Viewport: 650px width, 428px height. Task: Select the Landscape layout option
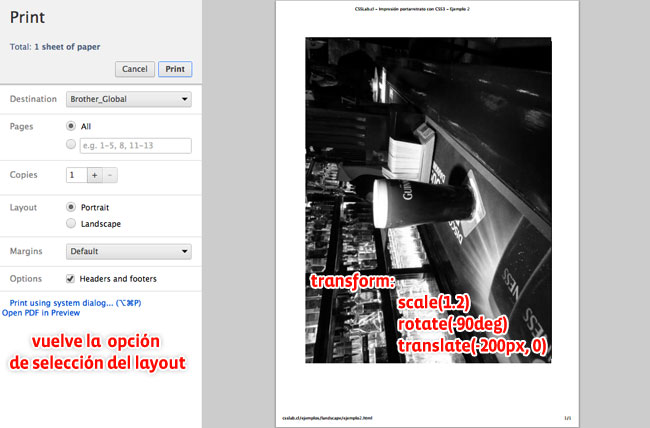71,223
